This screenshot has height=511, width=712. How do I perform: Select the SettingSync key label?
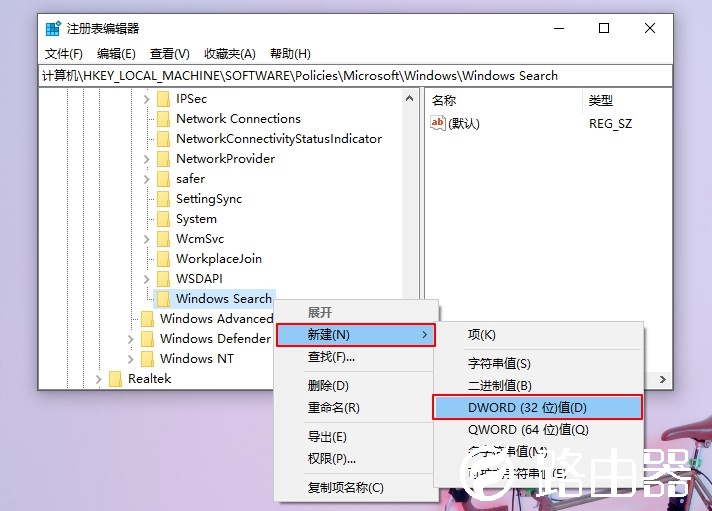coord(209,198)
